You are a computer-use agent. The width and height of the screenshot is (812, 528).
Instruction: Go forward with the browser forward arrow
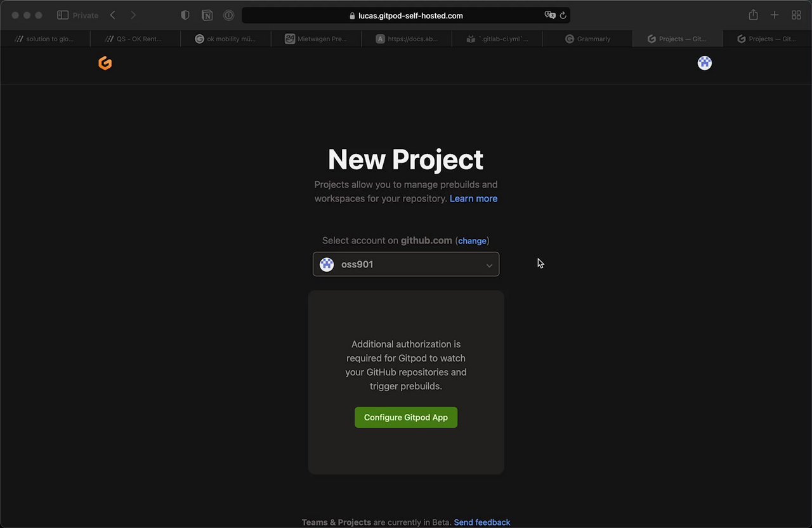pos(133,15)
